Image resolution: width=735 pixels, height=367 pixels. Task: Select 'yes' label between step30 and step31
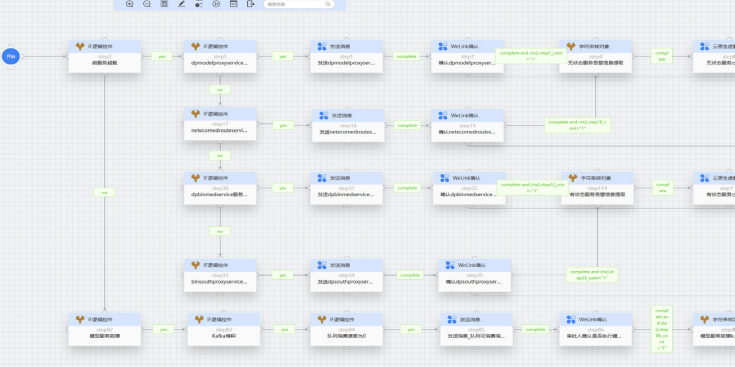tap(283, 188)
